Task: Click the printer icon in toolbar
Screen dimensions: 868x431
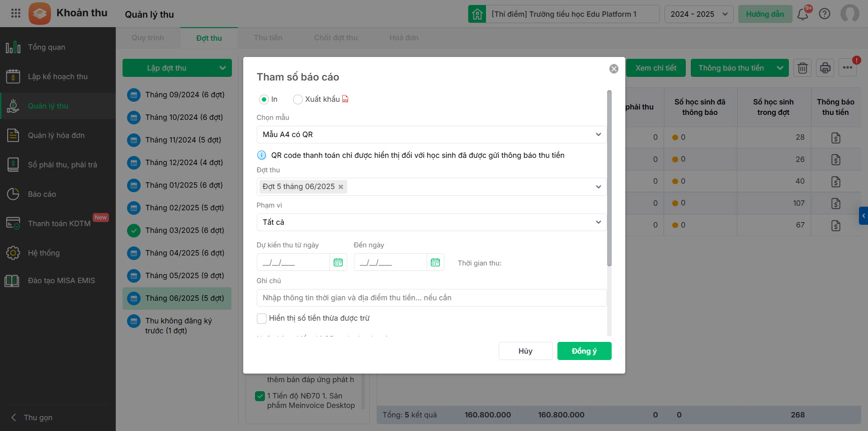Action: point(825,68)
